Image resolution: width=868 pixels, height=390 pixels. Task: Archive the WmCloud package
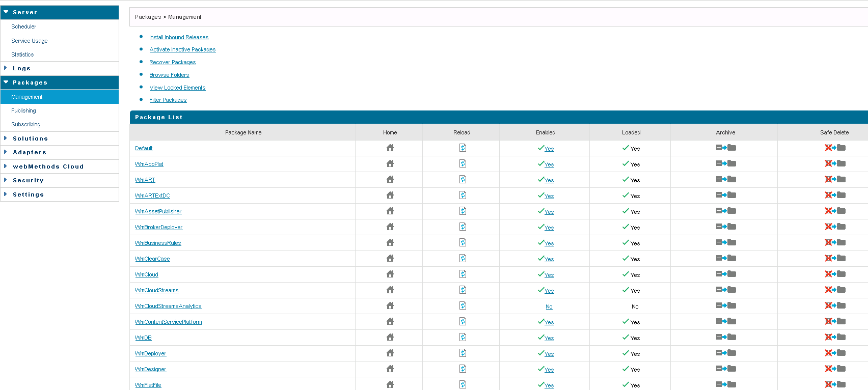point(726,274)
